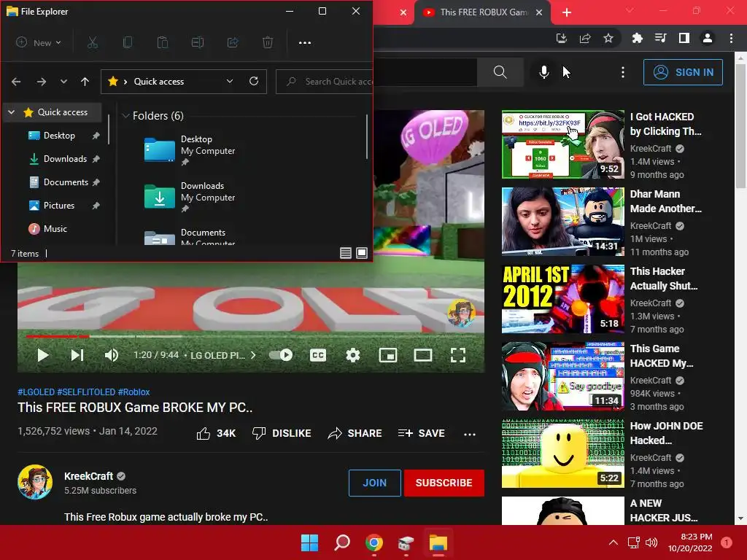This screenshot has width=747, height=560.
Task: Open the KreekCraft channel name link
Action: coord(88,476)
